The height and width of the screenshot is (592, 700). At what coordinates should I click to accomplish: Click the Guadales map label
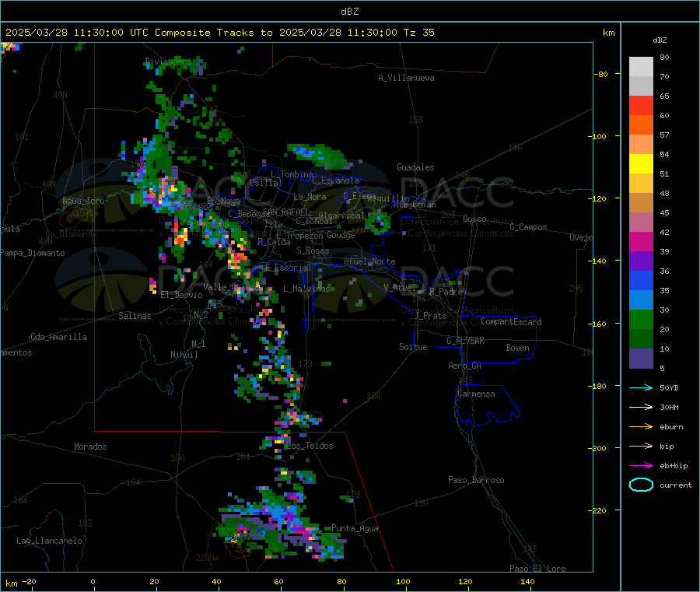415,167
